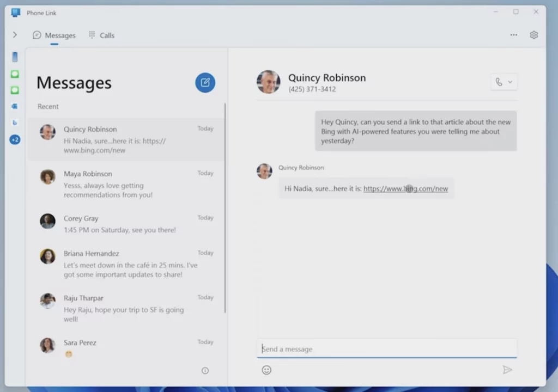This screenshot has height=392, width=558.
Task: Click the phone device icon in sidebar
Action: coord(15,57)
